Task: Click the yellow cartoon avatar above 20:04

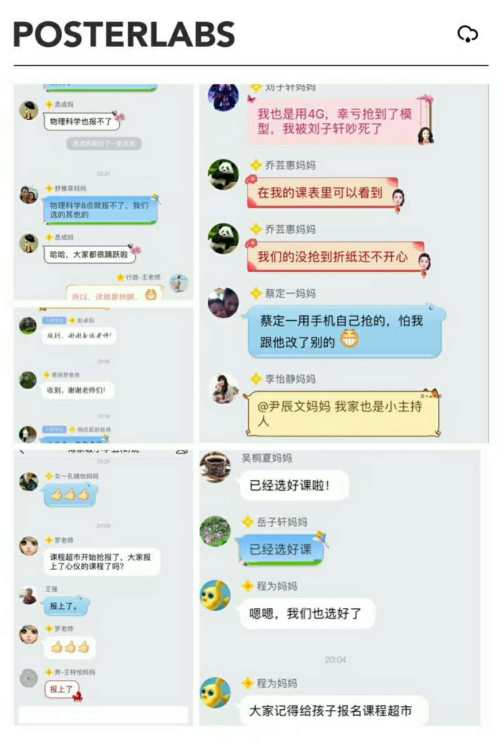Action: pyautogui.click(x=215, y=595)
